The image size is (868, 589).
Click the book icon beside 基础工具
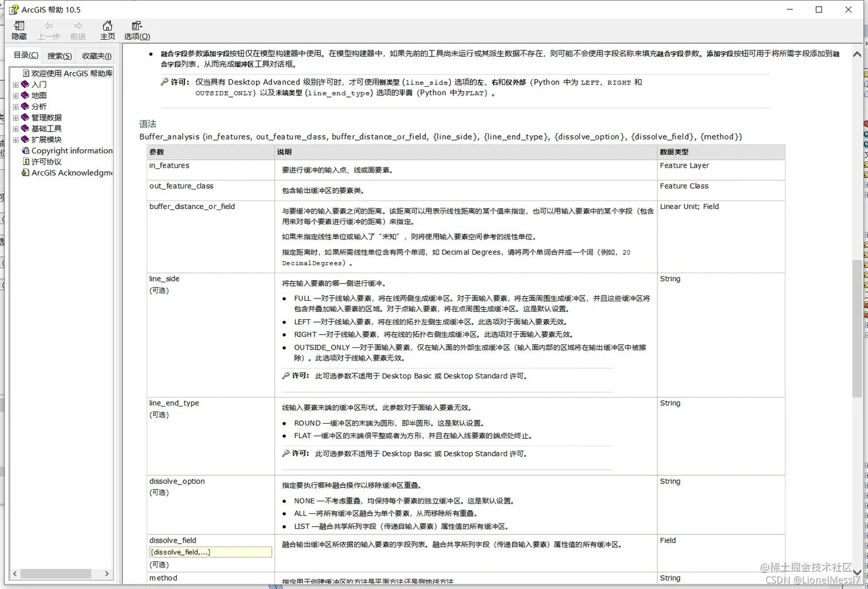click(x=25, y=128)
